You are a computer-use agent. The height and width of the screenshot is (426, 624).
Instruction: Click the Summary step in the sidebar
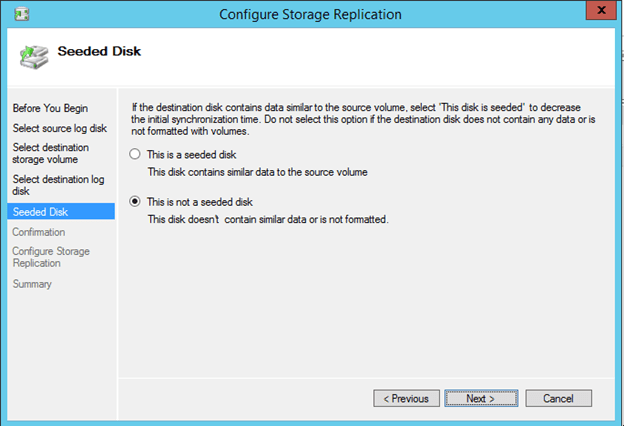pos(32,284)
